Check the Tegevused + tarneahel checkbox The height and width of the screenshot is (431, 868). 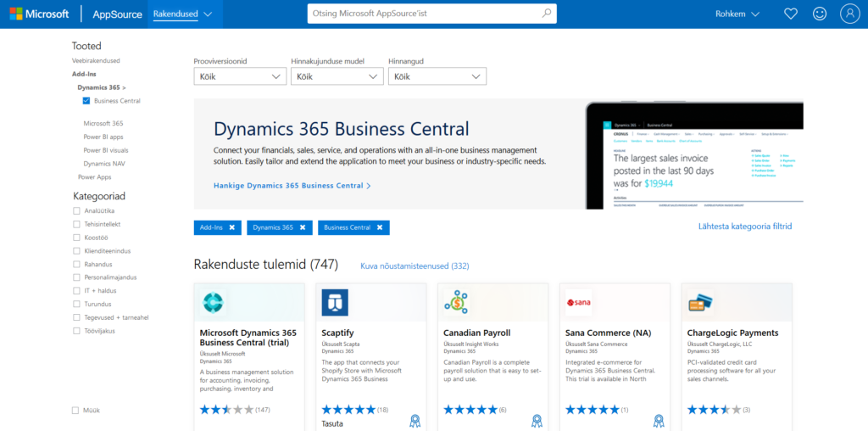point(76,317)
